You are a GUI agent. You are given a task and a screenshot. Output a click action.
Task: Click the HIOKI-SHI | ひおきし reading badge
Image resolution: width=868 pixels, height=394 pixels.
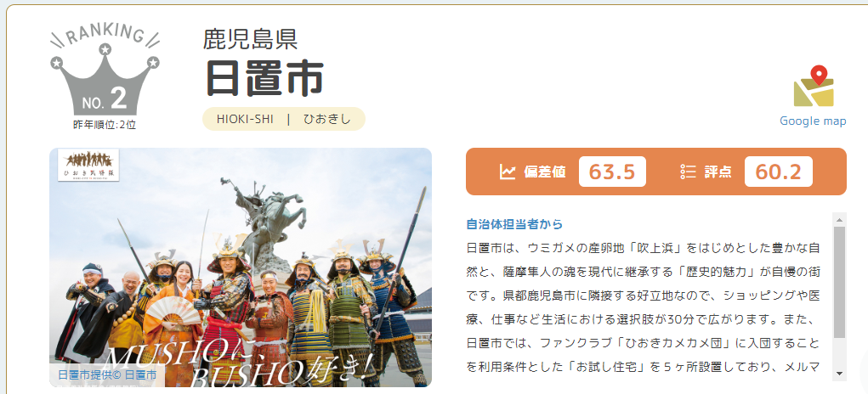point(284,119)
